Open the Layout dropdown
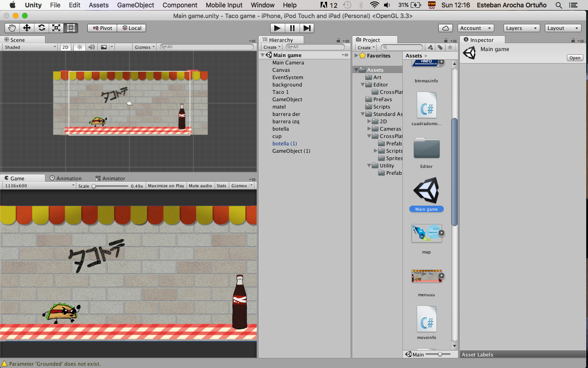The height and width of the screenshot is (368, 588). point(563,28)
